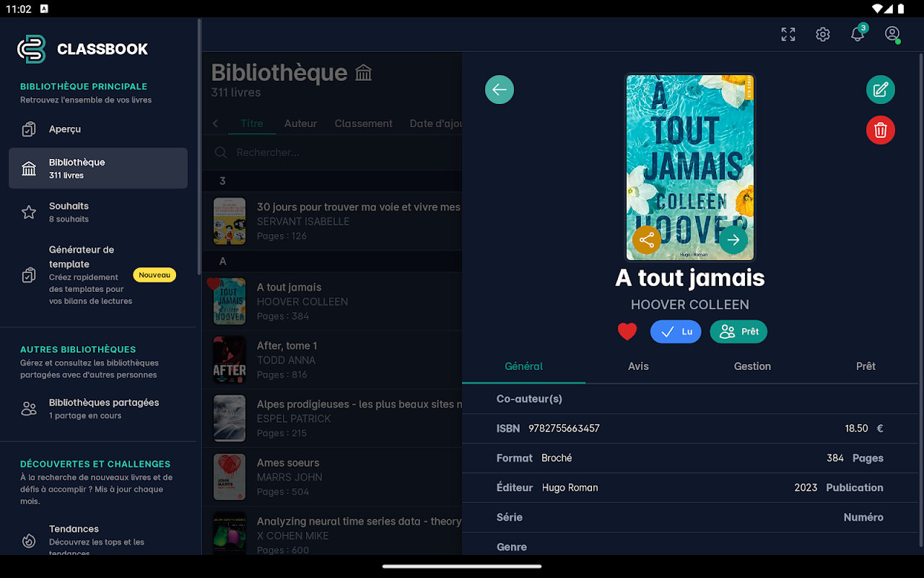Click the Nouveau yellow badge

(x=154, y=275)
